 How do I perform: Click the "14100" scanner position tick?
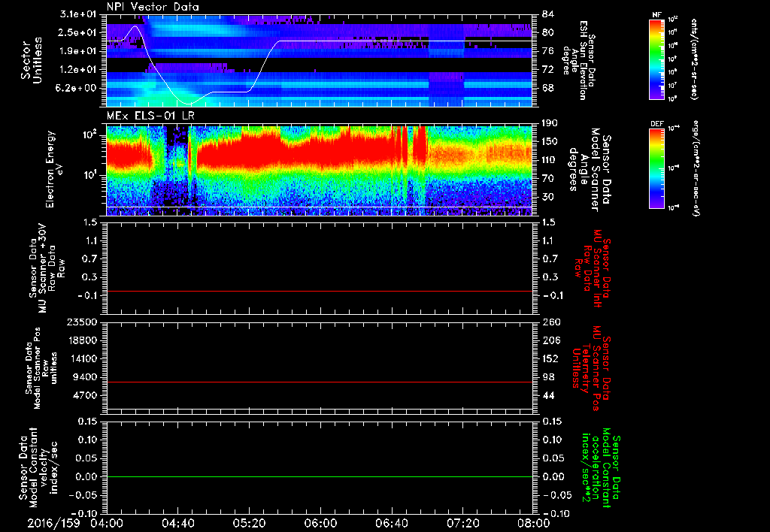pos(82,358)
